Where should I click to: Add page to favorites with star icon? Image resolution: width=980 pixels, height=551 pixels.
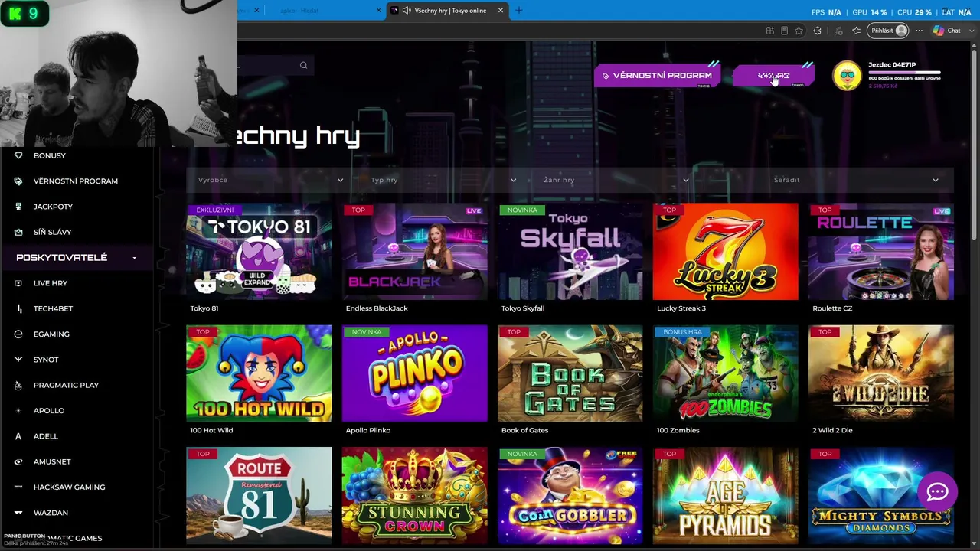[799, 31]
